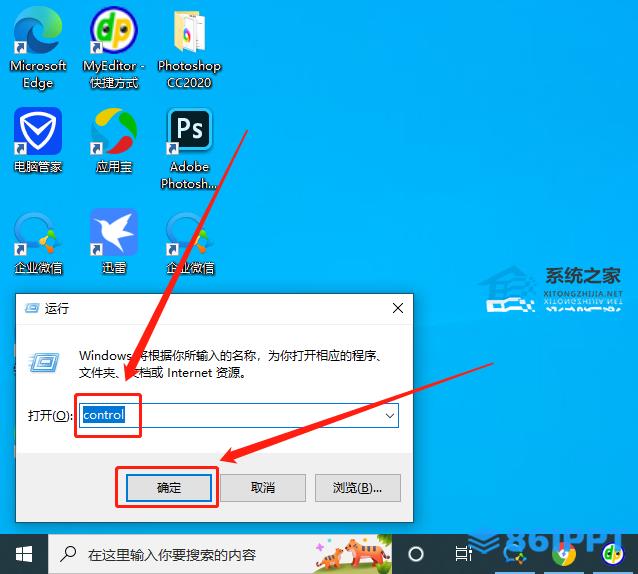Open Microsoft Edge desktop shortcut
This screenshot has height=574, width=638.
click(38, 34)
